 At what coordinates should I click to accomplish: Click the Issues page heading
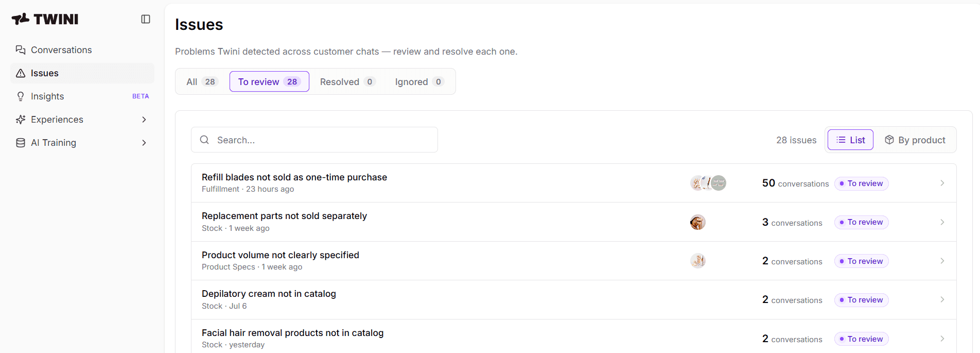(x=199, y=25)
